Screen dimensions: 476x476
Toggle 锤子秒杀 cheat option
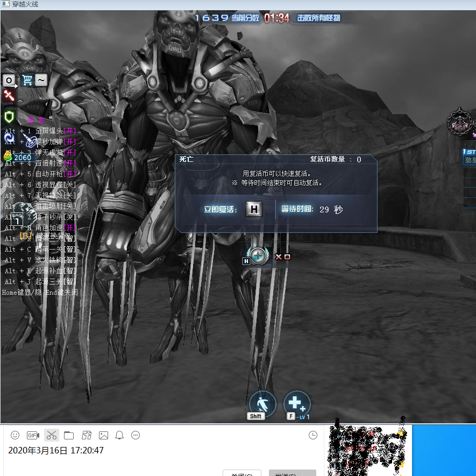pos(40,217)
